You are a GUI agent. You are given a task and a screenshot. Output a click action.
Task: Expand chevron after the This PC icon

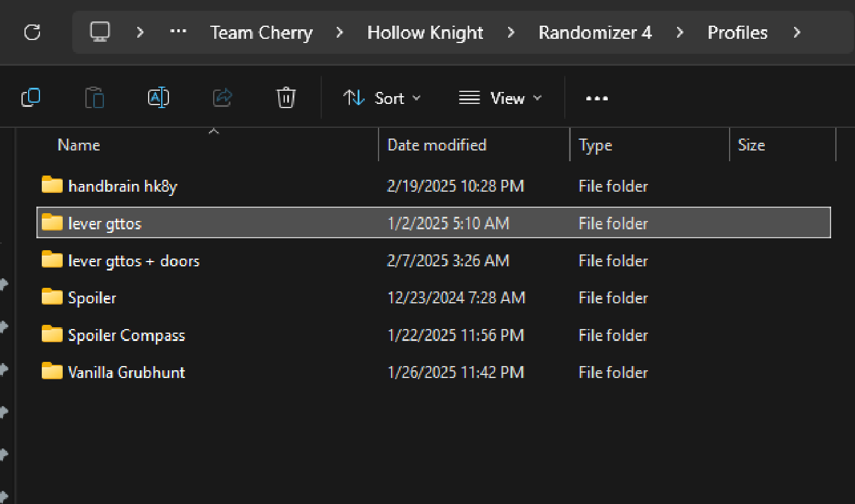click(x=140, y=32)
